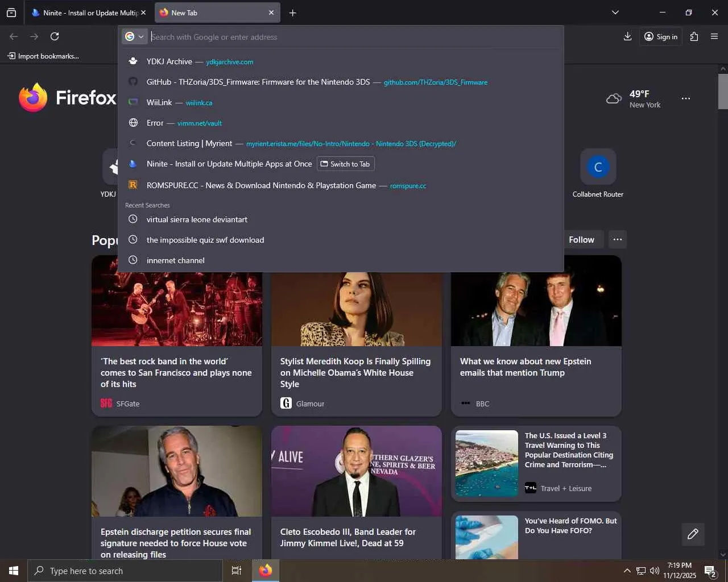
Task: Show hidden system tray icons
Action: point(627,571)
